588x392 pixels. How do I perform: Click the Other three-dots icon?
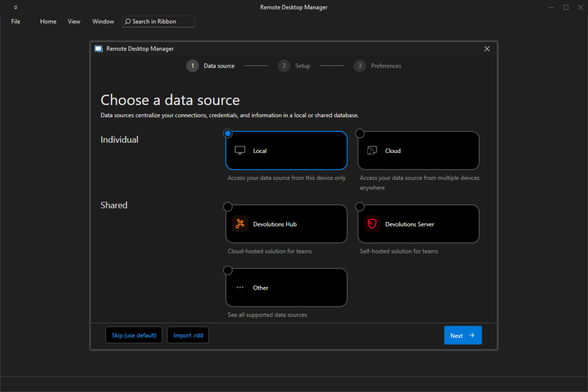point(240,287)
